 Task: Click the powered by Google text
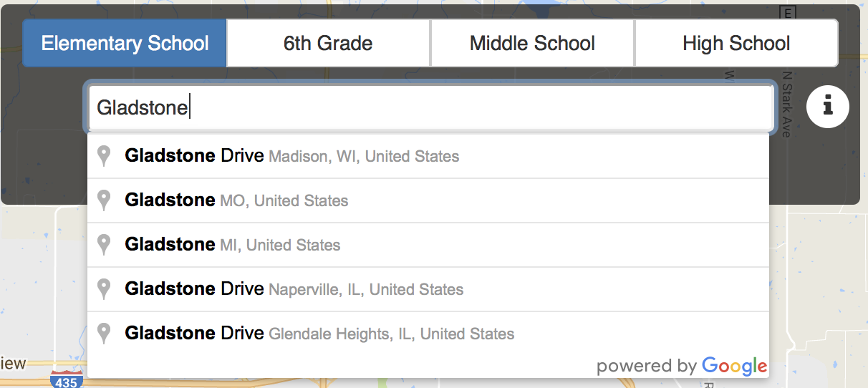tap(682, 367)
